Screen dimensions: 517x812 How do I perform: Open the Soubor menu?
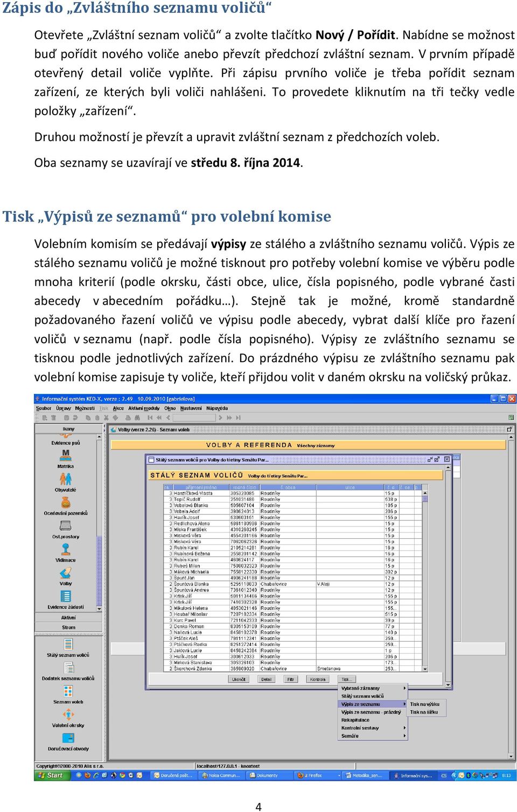point(44,408)
